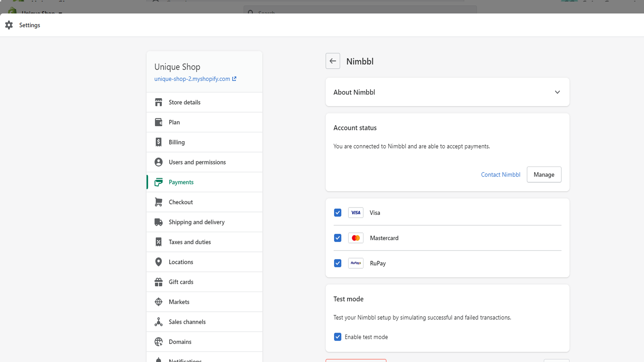
Task: Uncheck the Mastercard payment checkbox
Action: click(338, 238)
